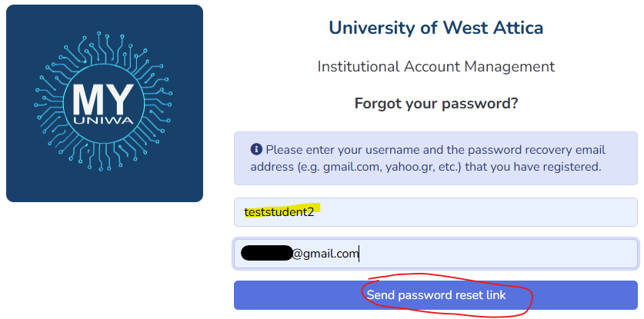The height and width of the screenshot is (319, 644).
Task: Click "@gmail.com" text in the email field
Action: pyautogui.click(x=325, y=254)
